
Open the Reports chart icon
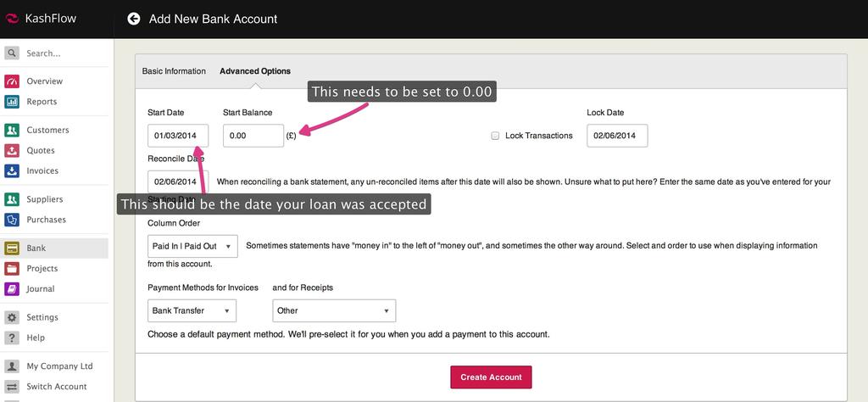coord(12,102)
